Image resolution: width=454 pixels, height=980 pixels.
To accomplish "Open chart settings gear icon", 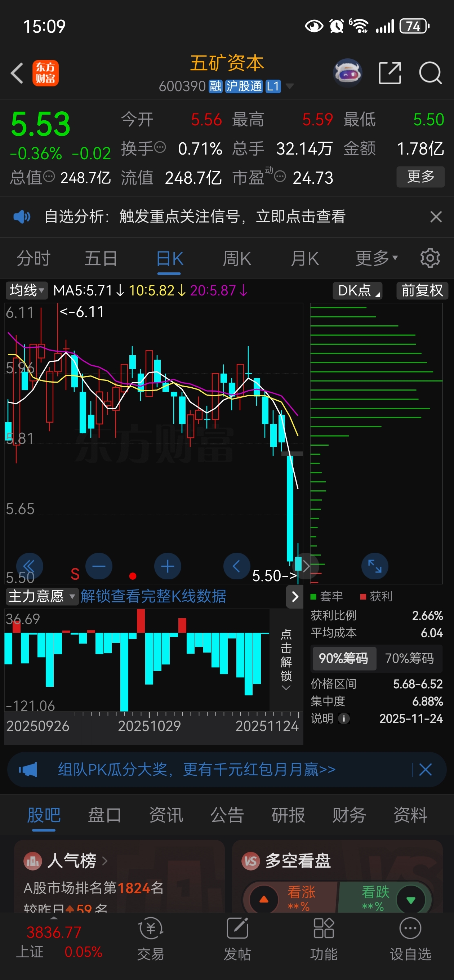I will point(430,258).
